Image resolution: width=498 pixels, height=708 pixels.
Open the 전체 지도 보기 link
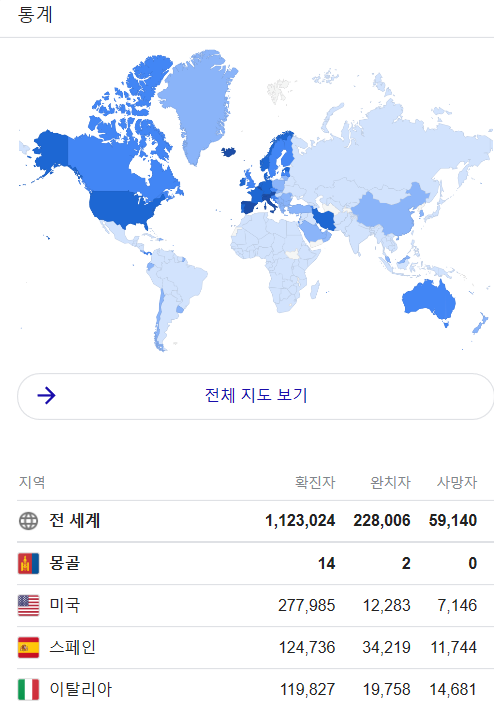pyautogui.click(x=256, y=396)
